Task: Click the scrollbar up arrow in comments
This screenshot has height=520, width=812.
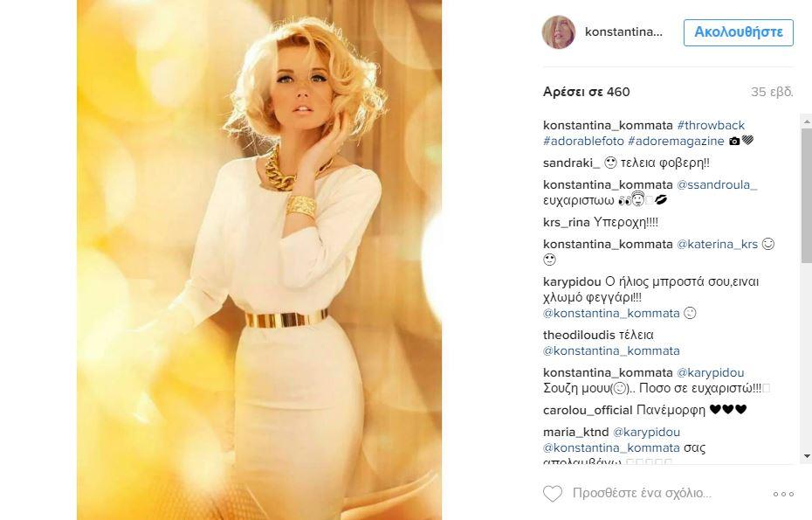Action: [806, 121]
